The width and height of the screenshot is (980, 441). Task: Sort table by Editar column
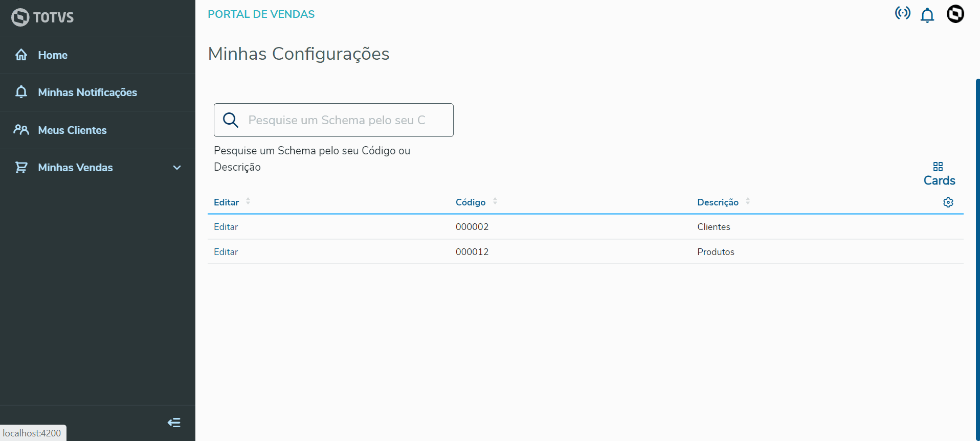(x=248, y=202)
